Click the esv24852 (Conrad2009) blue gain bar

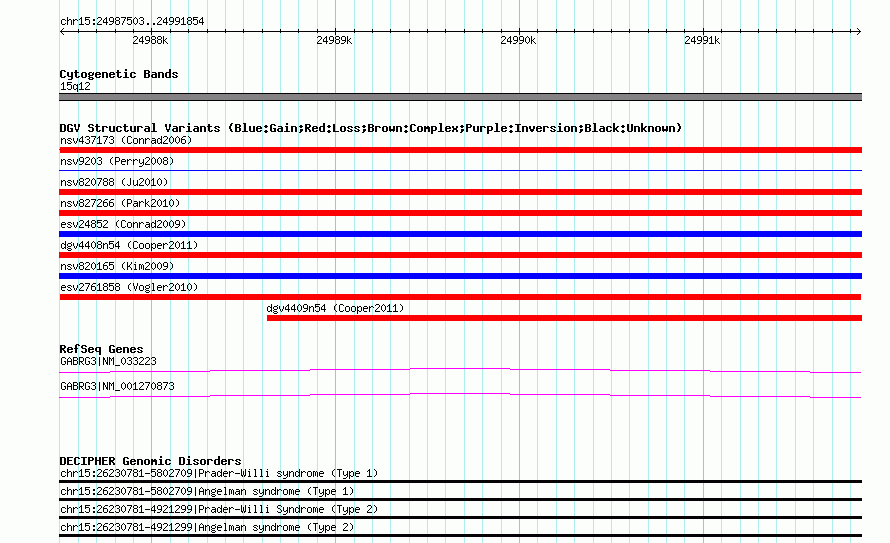[460, 234]
